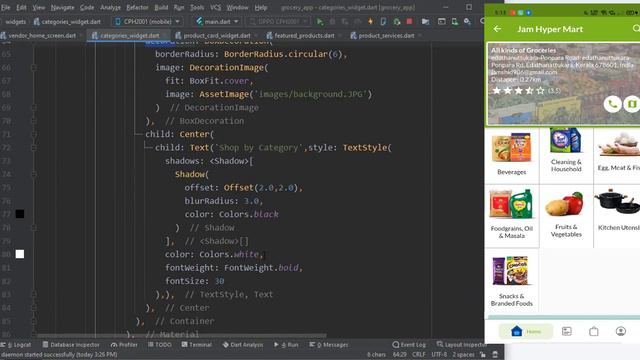
Task: Collapse the child: Center( fold marker
Action: click(x=34, y=134)
